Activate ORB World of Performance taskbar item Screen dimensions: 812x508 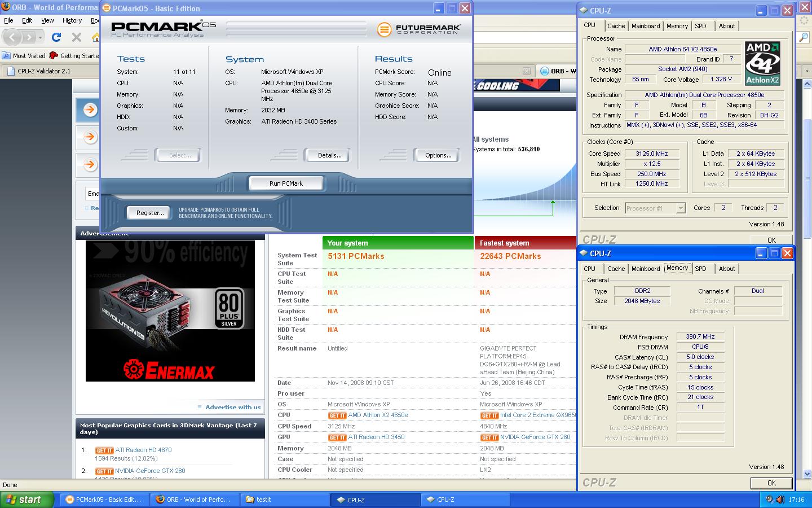[194, 500]
